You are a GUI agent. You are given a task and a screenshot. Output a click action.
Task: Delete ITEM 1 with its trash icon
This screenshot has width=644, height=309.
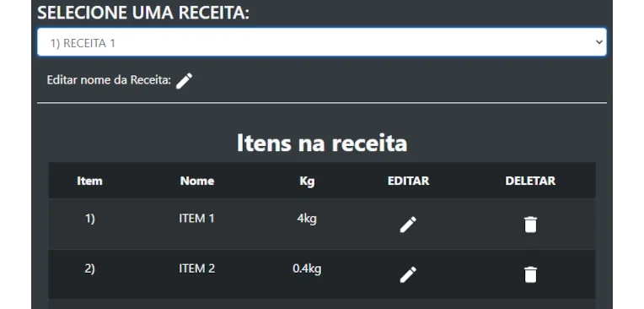(530, 225)
